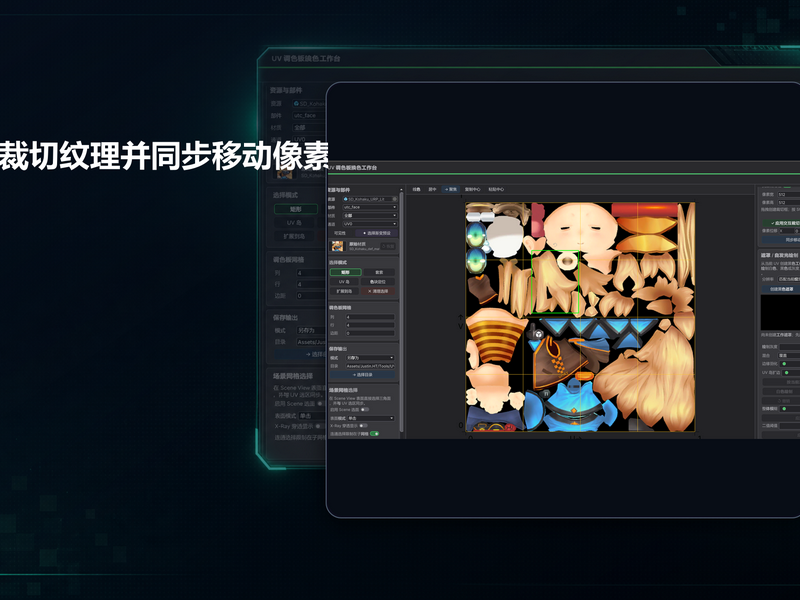This screenshot has height=600, width=800.
Task: Click the columns input in the front window
Action: [370, 317]
